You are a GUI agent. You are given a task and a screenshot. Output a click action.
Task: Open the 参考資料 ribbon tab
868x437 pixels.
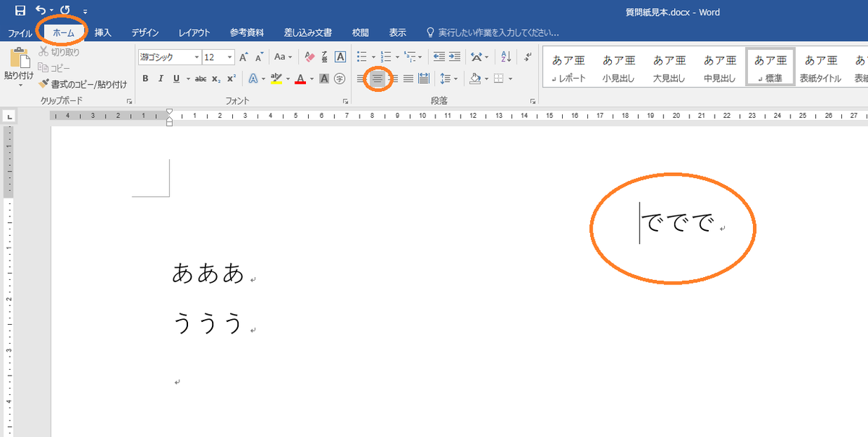(247, 33)
